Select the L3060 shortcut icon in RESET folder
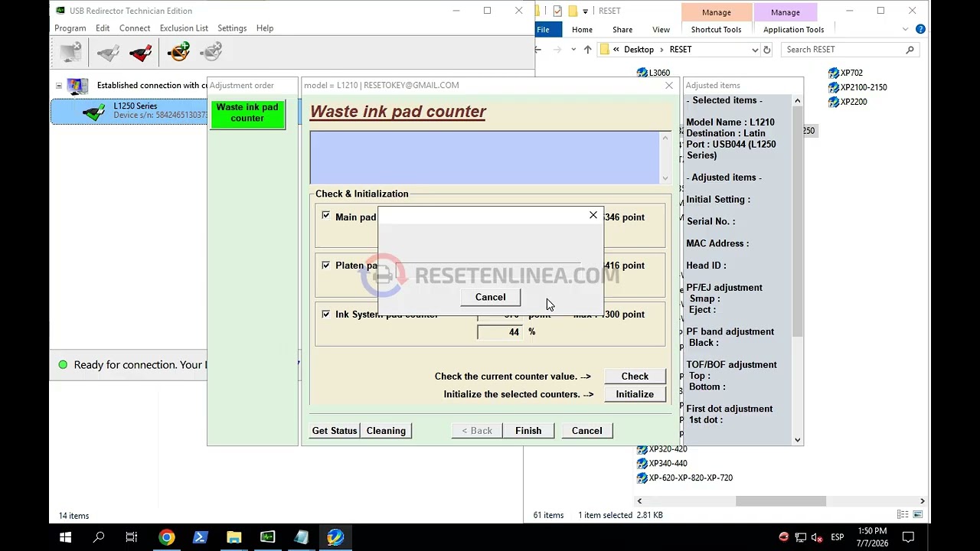 pos(642,73)
